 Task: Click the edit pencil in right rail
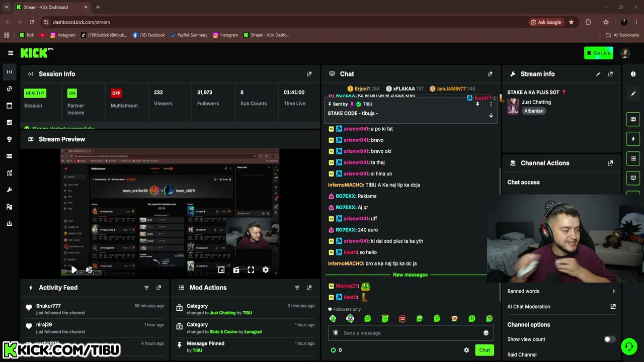633,94
